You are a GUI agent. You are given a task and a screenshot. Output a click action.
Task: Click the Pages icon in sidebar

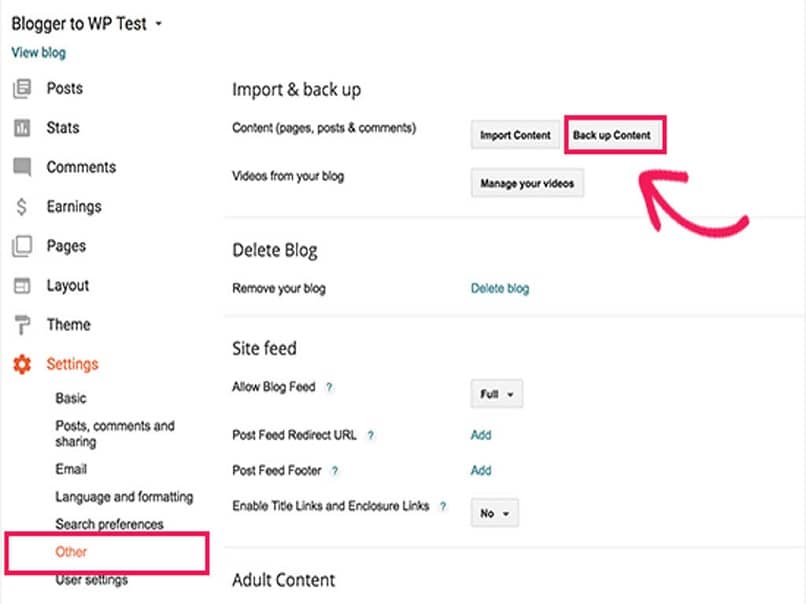(21, 246)
